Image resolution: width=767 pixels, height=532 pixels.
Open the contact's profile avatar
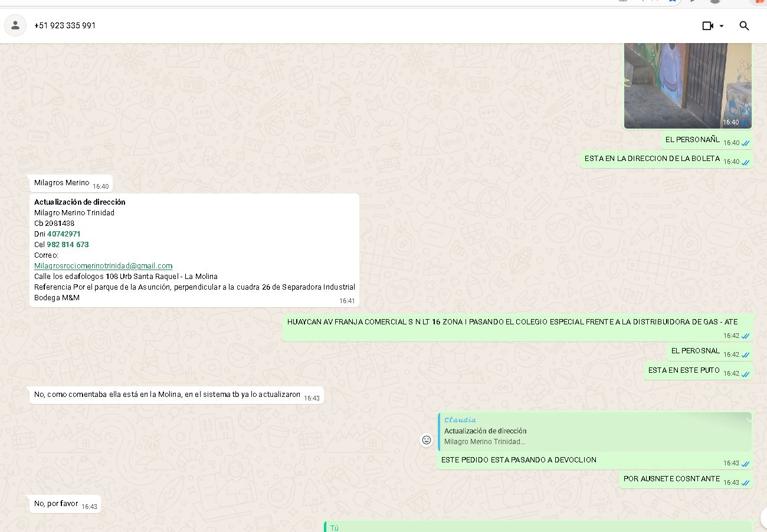(x=15, y=25)
